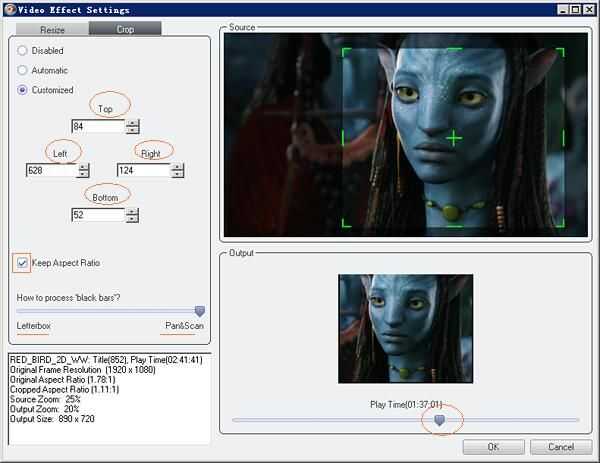Image resolution: width=600 pixels, height=463 pixels.
Task: Click the Letterbox label
Action: (x=33, y=326)
